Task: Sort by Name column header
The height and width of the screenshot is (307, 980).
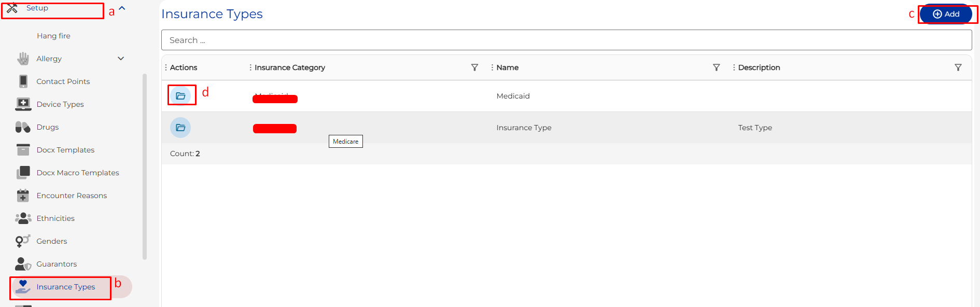Action: [x=508, y=67]
